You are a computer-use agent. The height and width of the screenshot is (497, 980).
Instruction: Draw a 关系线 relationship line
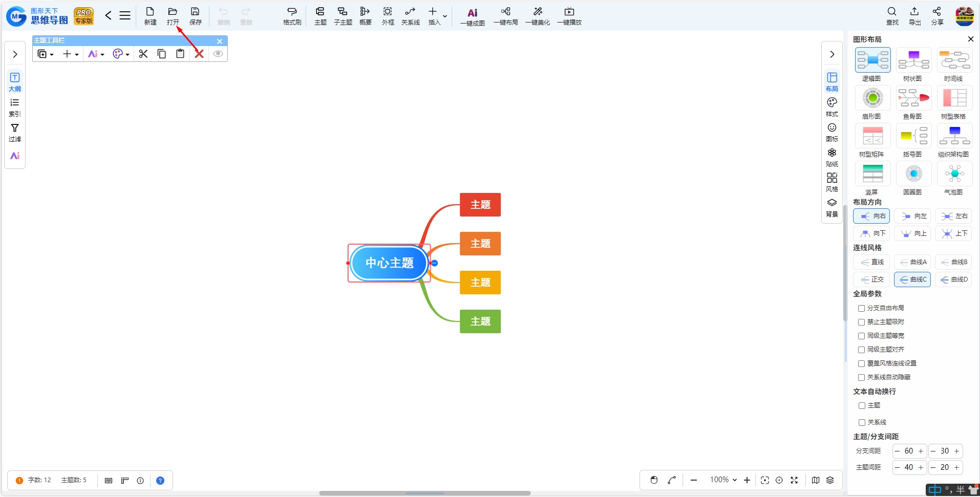(410, 16)
